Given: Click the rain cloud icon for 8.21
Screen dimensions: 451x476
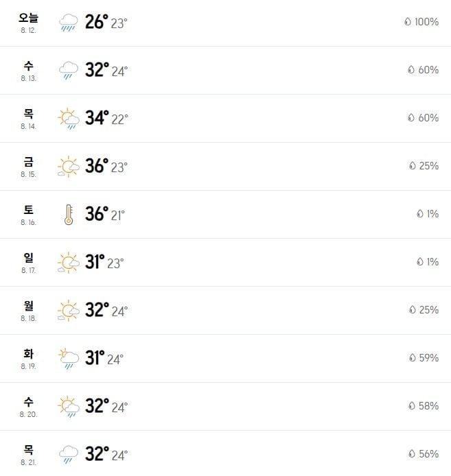Looking at the screenshot, I should tap(69, 455).
